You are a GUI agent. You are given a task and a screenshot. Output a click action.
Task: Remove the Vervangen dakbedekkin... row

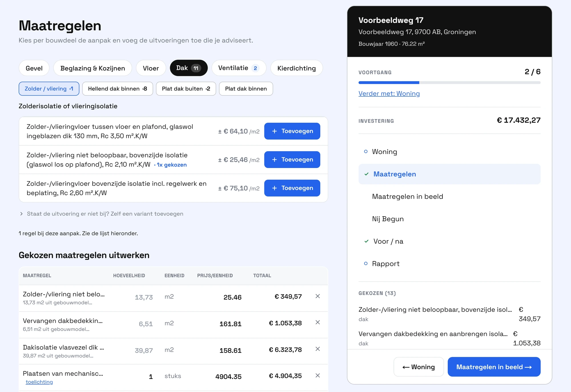coord(317,322)
